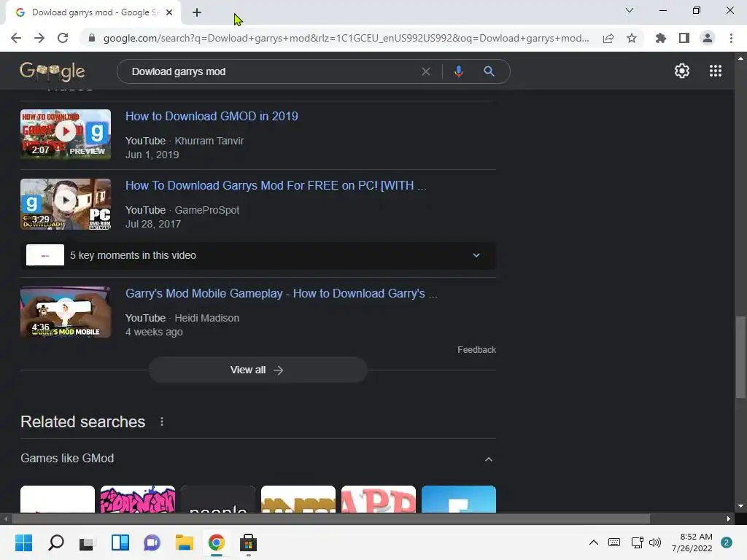
Task: Open the key moments preview thumbnail
Action: [44, 255]
